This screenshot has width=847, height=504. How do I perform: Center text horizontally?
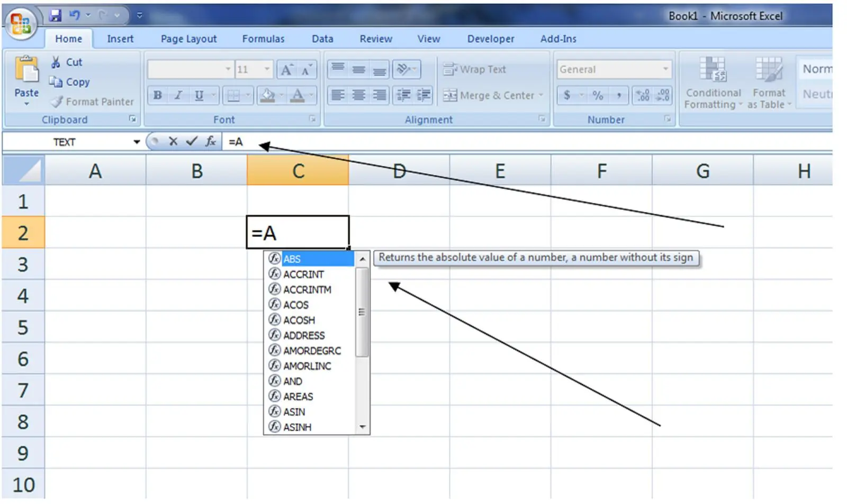[x=359, y=95]
